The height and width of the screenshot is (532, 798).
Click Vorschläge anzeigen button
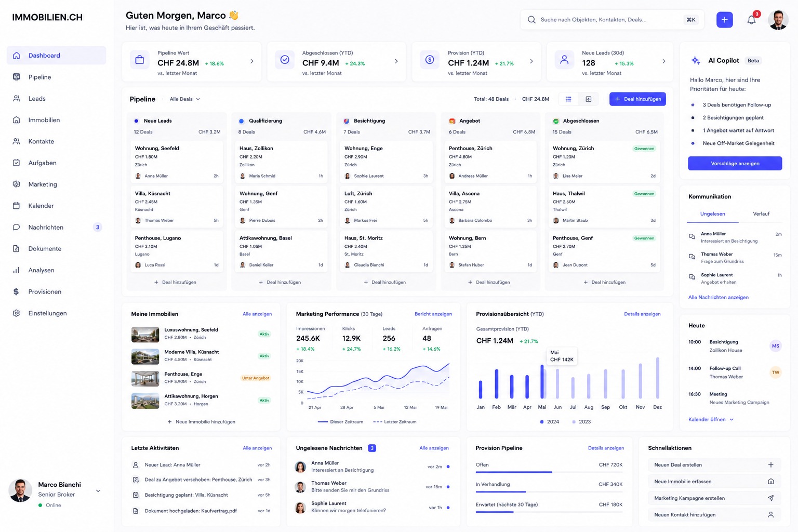[x=735, y=164]
